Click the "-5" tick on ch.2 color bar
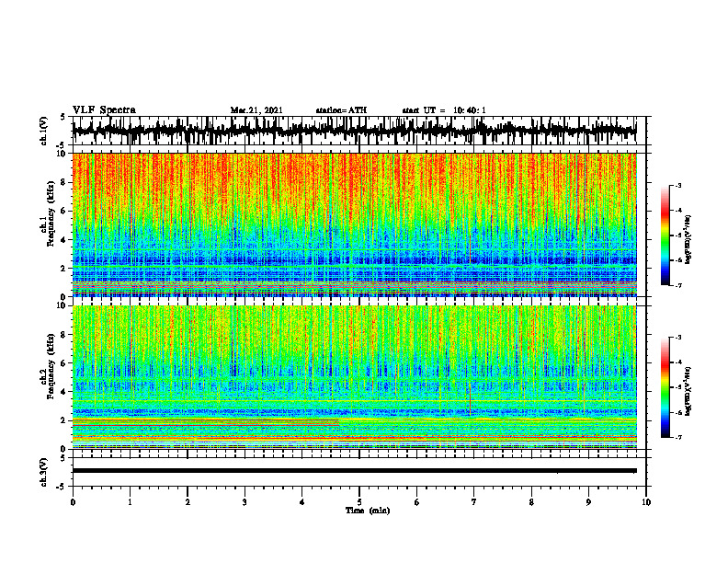 tap(677, 387)
